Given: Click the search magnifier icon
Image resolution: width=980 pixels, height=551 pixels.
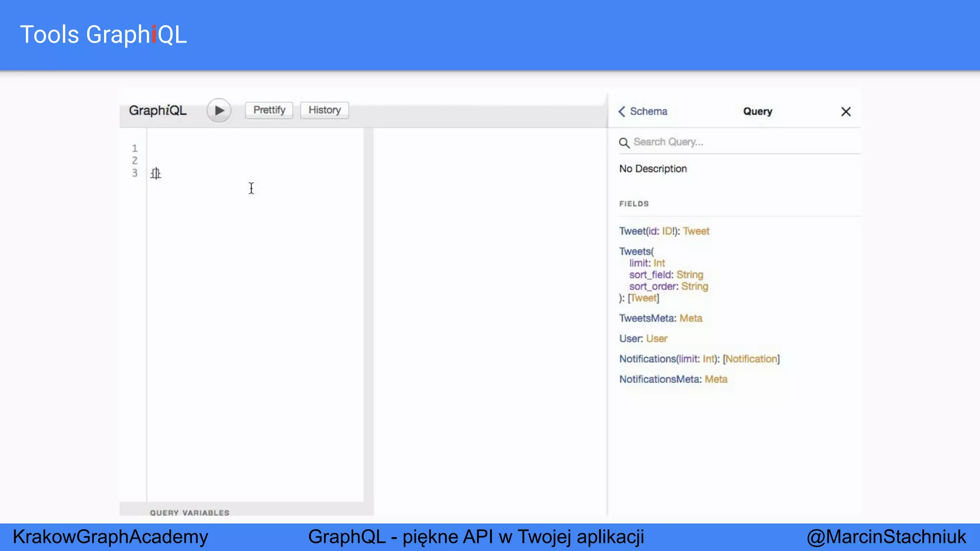Looking at the screenshot, I should (624, 143).
